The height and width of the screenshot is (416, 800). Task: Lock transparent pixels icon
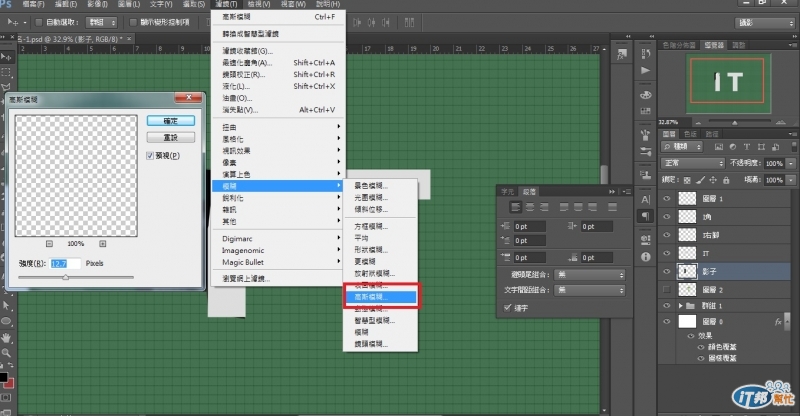pos(687,180)
